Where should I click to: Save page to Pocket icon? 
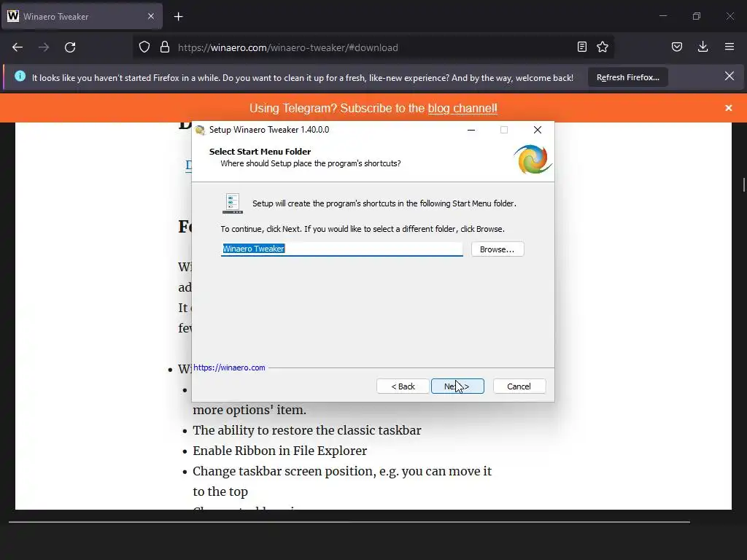click(x=676, y=47)
